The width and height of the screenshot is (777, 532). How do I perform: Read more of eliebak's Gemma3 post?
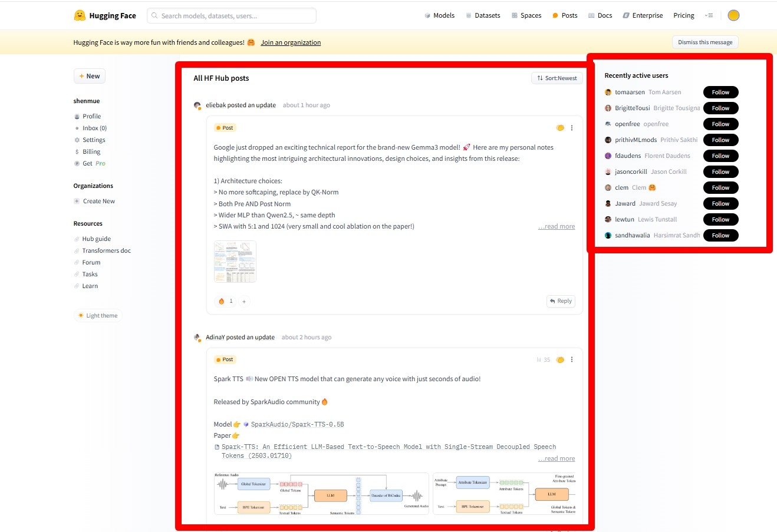[x=557, y=227]
